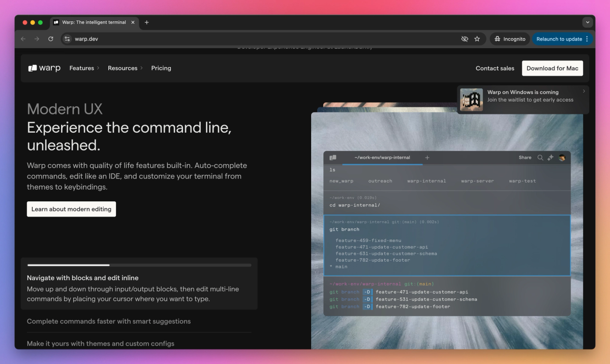This screenshot has width=610, height=364.
Task: Open site information icon beside warp.dev
Action: [x=68, y=39]
